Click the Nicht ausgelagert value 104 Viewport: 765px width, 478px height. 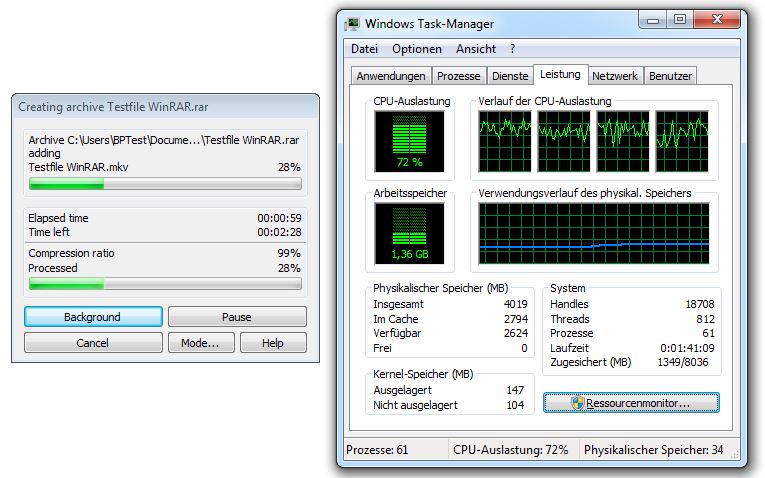pyautogui.click(x=515, y=405)
